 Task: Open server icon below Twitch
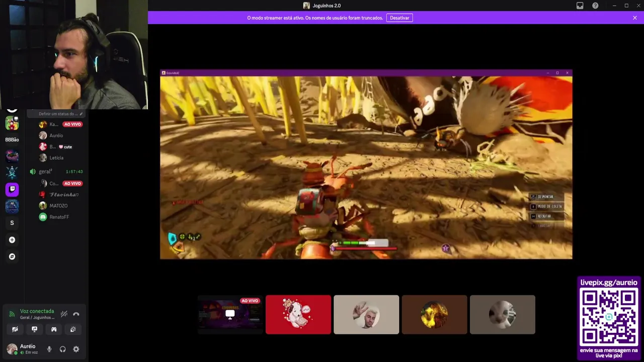(12, 206)
